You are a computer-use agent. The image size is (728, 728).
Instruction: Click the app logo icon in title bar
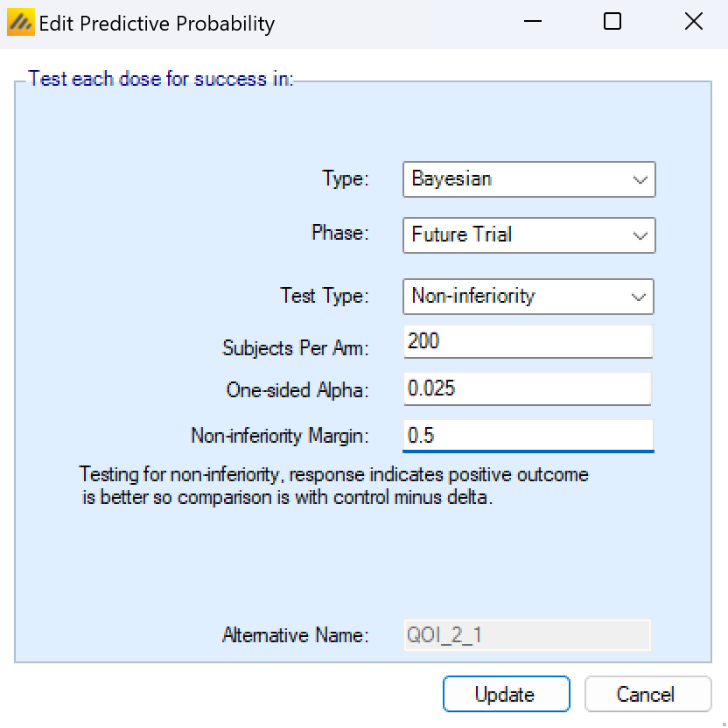tap(21, 23)
